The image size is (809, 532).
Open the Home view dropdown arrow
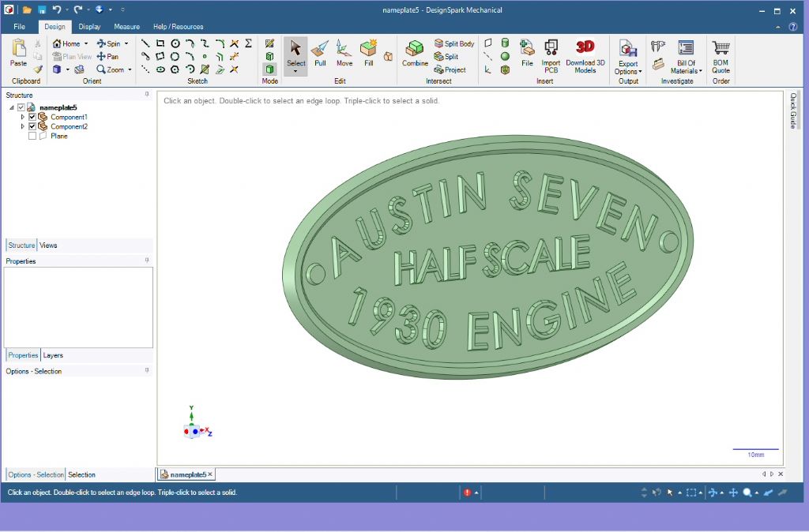86,44
